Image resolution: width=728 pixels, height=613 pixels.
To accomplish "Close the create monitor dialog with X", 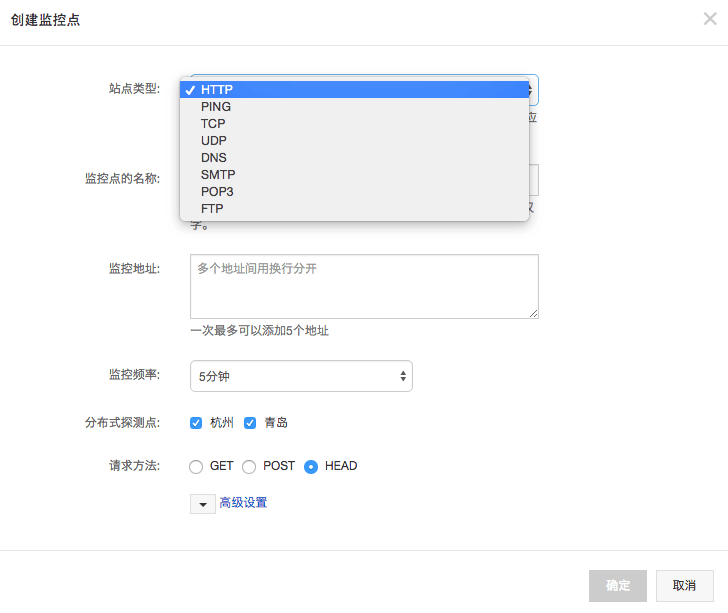I will [x=710, y=19].
